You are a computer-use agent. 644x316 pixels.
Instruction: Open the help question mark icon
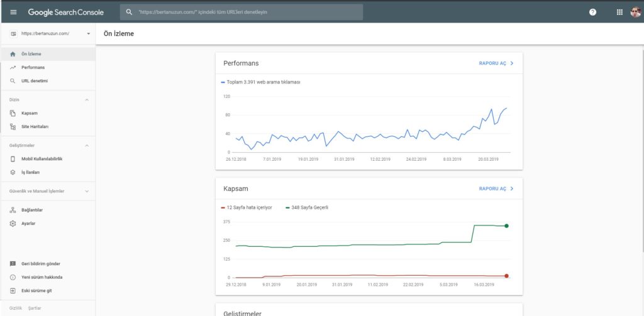592,13
